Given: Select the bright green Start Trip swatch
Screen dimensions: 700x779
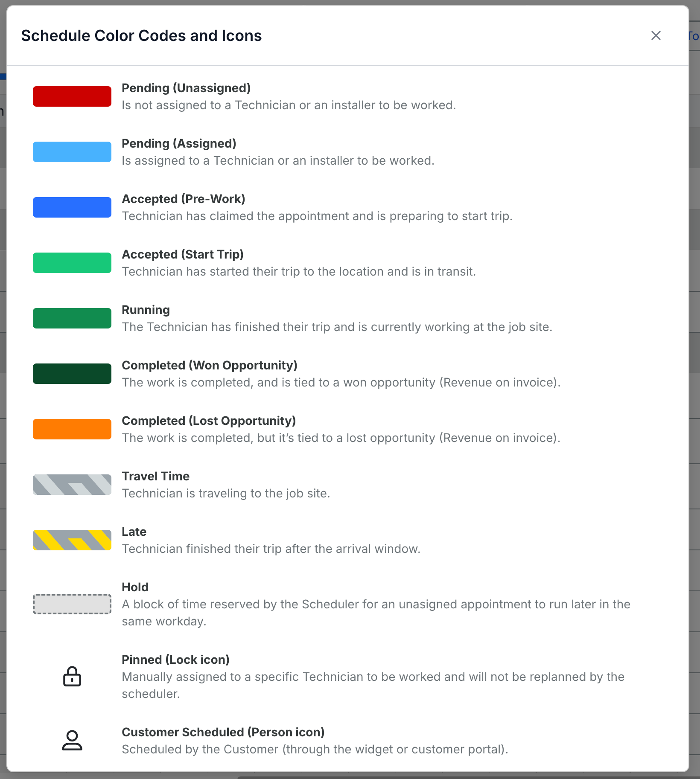Looking at the screenshot, I should click(72, 263).
